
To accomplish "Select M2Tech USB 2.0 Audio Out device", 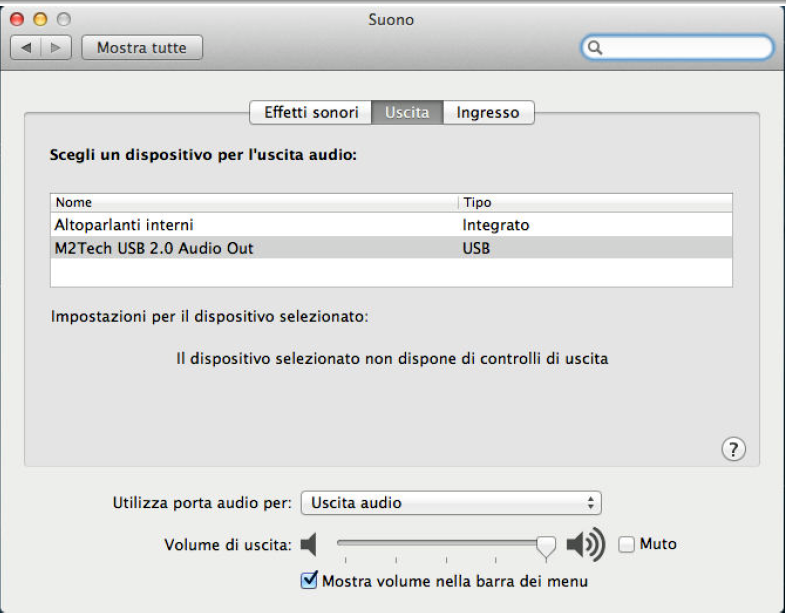I will [391, 248].
